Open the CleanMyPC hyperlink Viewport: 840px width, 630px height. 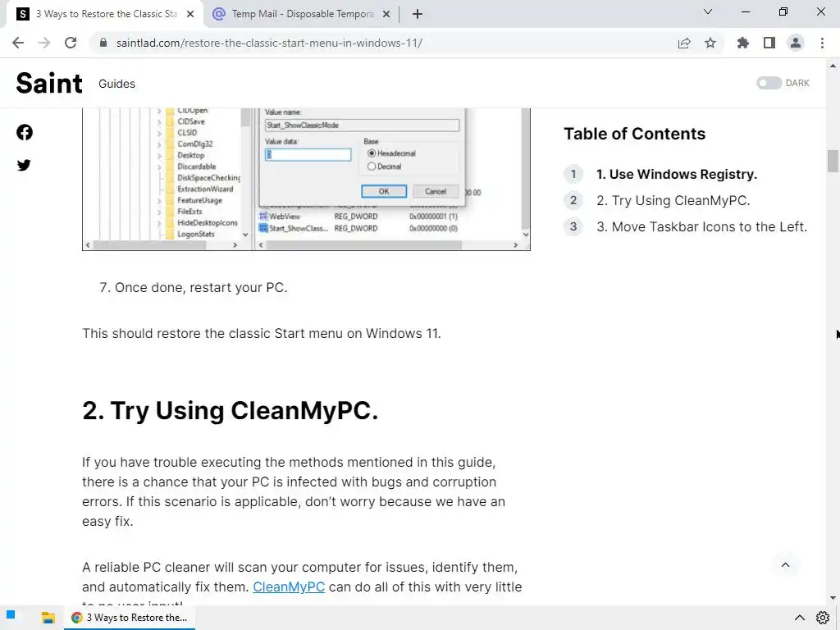click(289, 587)
